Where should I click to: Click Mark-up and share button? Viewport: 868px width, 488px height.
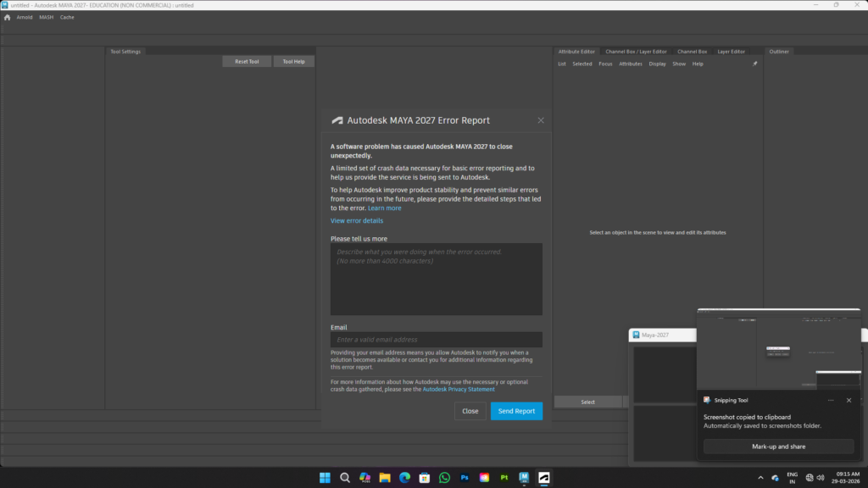pyautogui.click(x=779, y=446)
